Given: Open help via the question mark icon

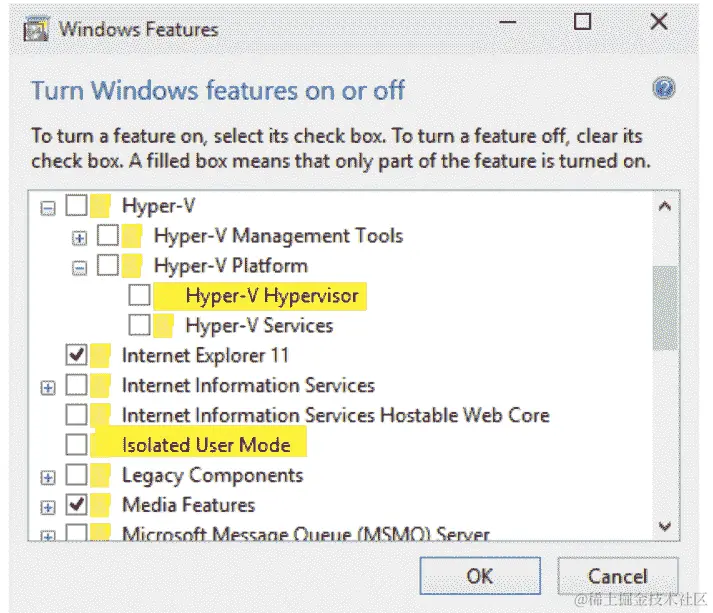Looking at the screenshot, I should point(664,88).
